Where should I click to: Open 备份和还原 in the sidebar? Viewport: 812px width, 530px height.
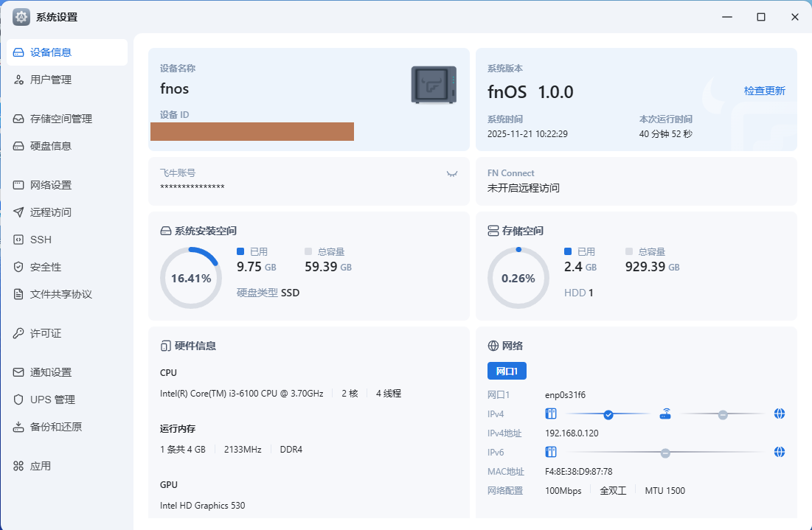[x=56, y=427]
